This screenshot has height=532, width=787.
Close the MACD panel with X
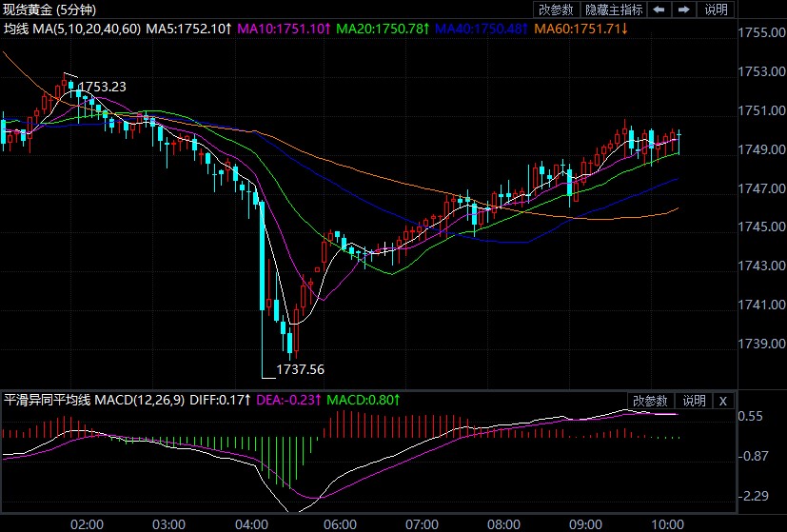(722, 401)
